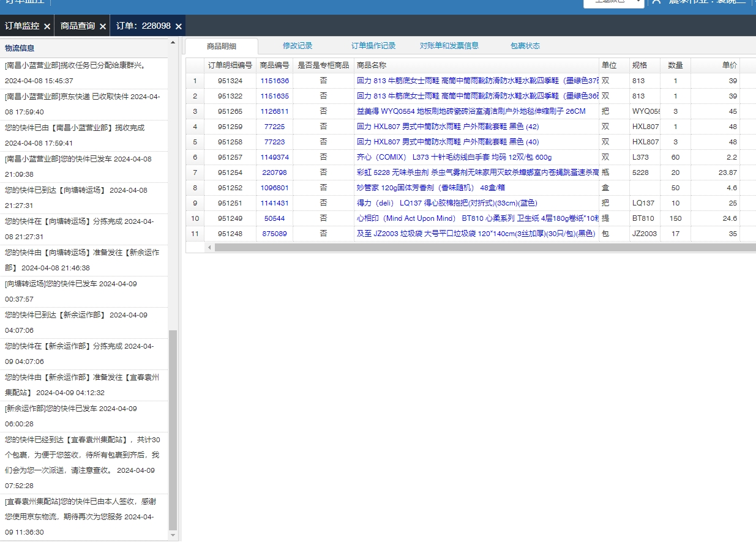The width and height of the screenshot is (756, 545).
Task: Click the 单位 column header
Action: 614,65
